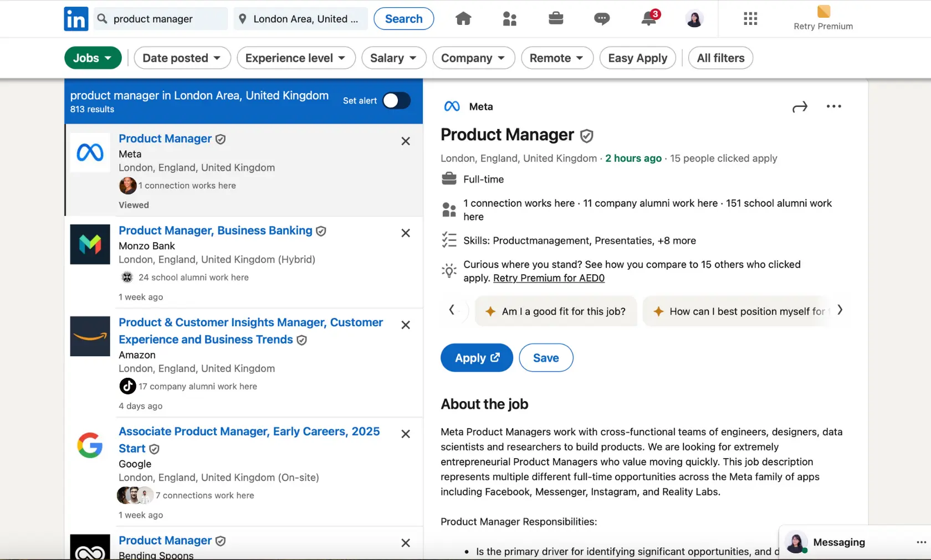Click the Retry Premium icon

(823, 12)
